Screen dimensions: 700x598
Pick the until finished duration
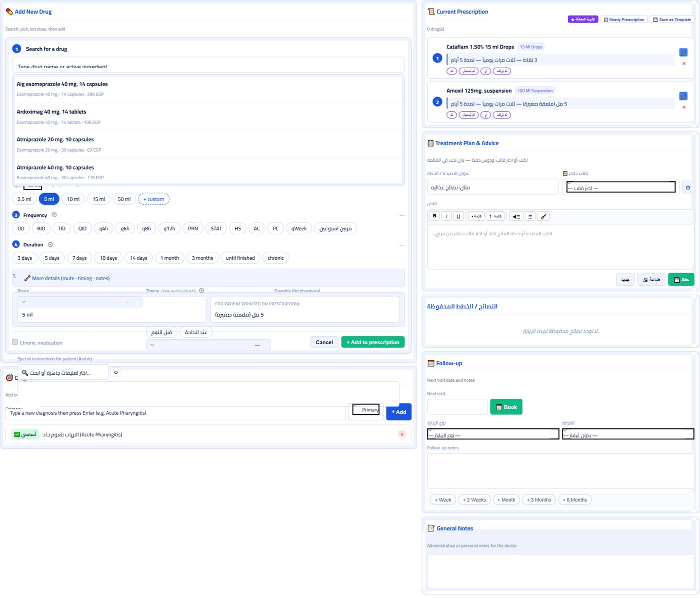tap(240, 258)
